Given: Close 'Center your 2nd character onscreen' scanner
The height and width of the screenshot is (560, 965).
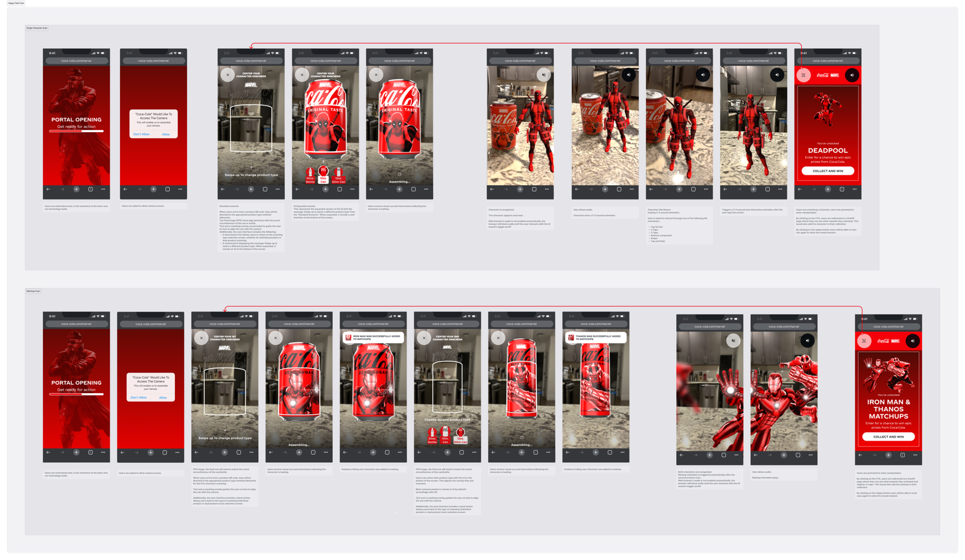Looking at the screenshot, I should (424, 338).
